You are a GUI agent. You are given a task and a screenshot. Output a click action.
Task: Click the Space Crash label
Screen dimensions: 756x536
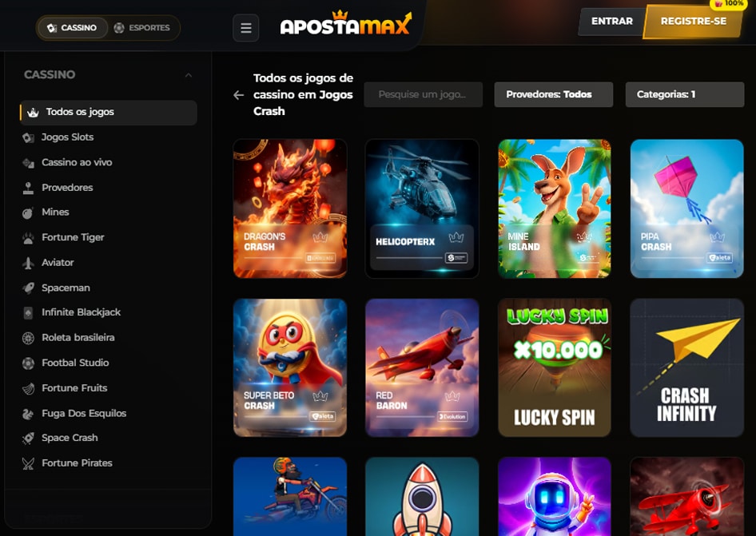point(70,439)
